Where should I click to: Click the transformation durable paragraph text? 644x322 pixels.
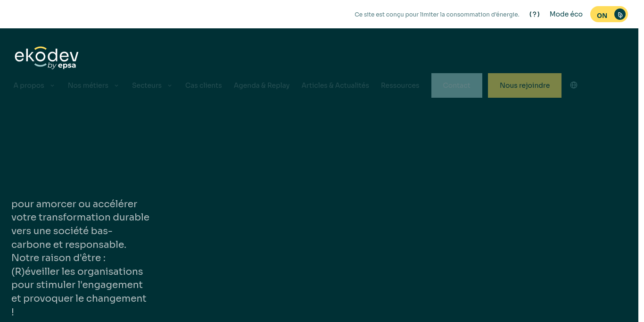coord(80,258)
